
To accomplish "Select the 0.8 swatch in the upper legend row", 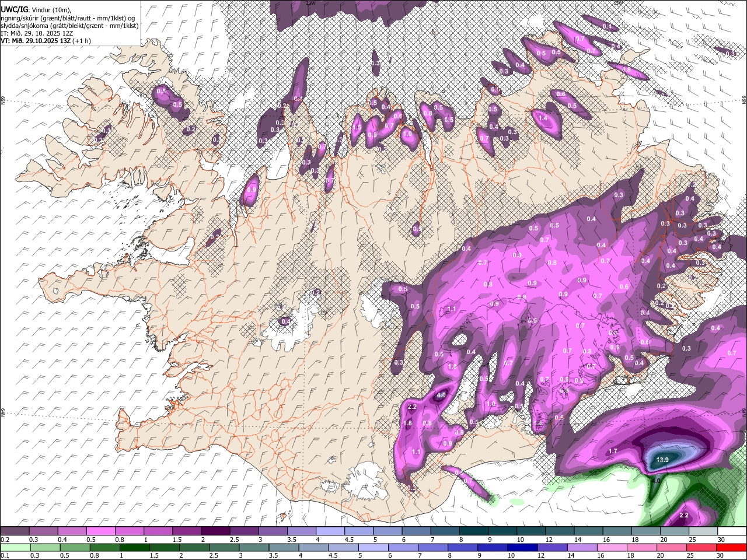I will pos(129,531).
